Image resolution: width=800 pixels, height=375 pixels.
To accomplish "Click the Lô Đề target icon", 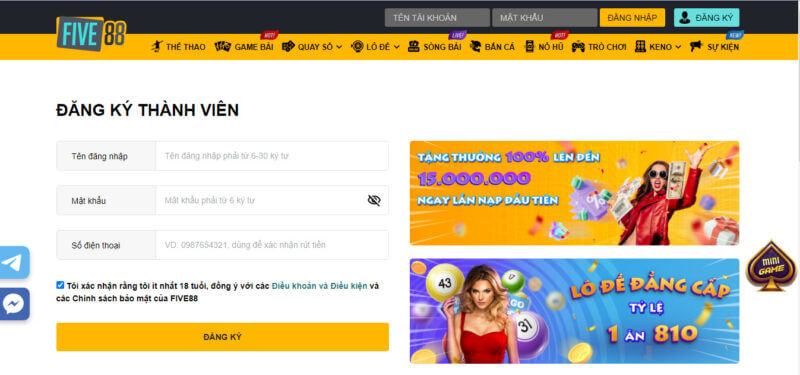I will [357, 46].
